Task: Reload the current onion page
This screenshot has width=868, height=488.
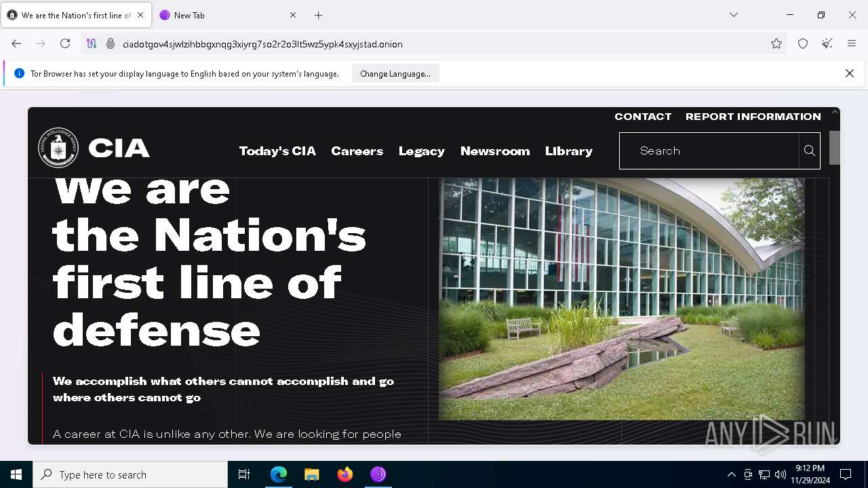Action: pyautogui.click(x=65, y=43)
